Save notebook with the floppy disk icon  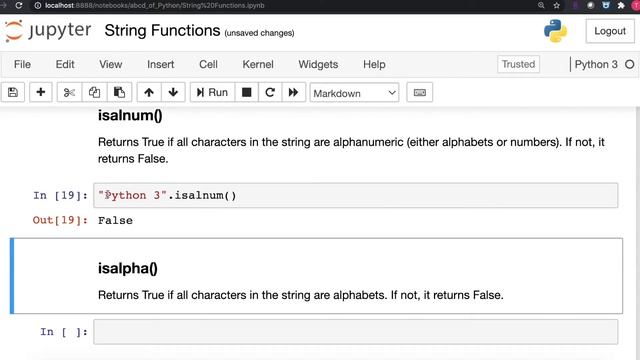click(13, 92)
